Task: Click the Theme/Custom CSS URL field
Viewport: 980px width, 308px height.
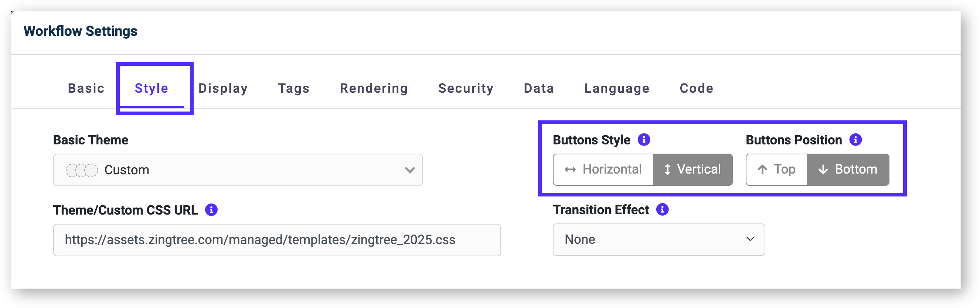Action: [276, 240]
